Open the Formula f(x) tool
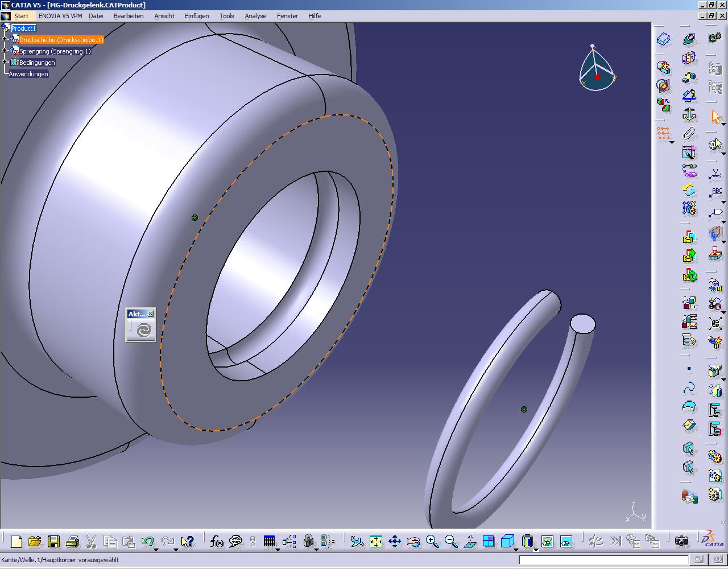The height and width of the screenshot is (569, 728). click(x=217, y=541)
